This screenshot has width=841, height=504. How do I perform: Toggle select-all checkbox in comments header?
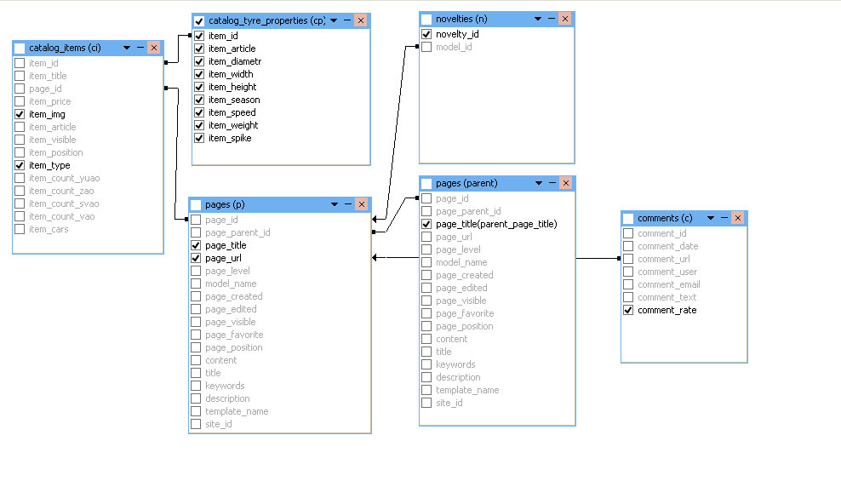point(628,219)
